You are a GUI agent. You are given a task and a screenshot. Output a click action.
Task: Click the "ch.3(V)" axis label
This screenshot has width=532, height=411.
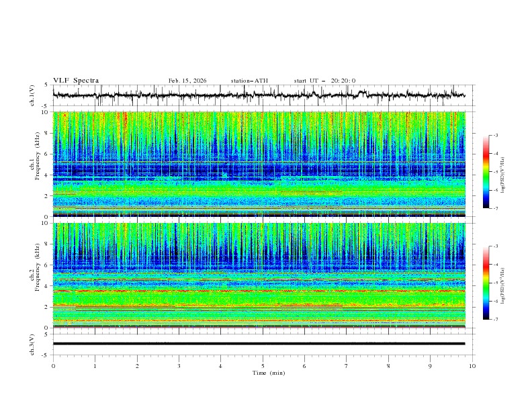[x=32, y=345]
